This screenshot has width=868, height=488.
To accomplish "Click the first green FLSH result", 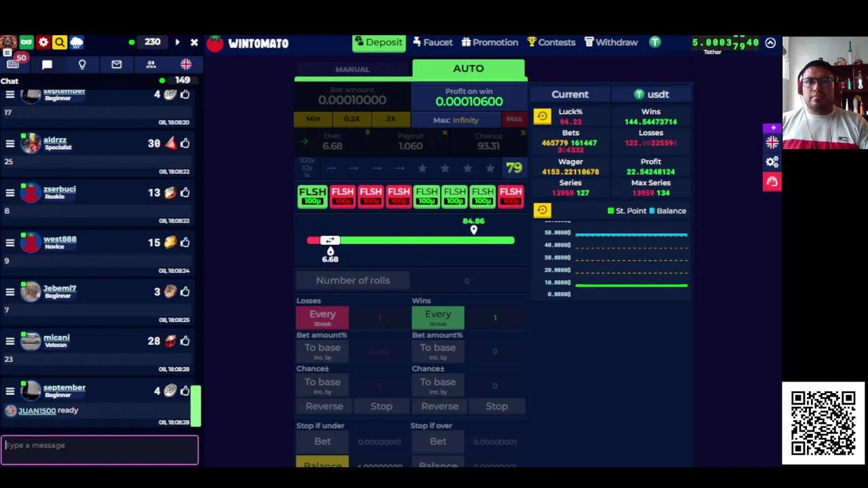I will pos(312,196).
